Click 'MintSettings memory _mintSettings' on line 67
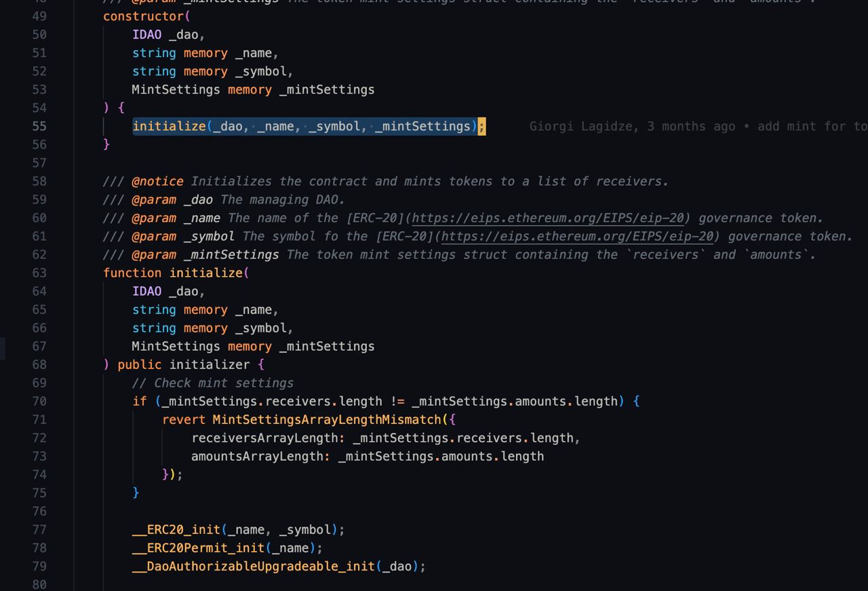The height and width of the screenshot is (591, 868). pyautogui.click(x=253, y=346)
